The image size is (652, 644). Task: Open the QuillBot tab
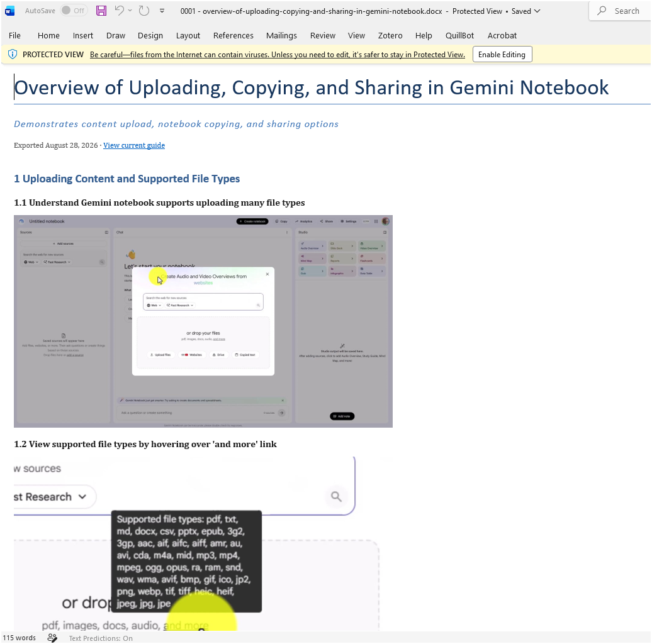point(459,36)
